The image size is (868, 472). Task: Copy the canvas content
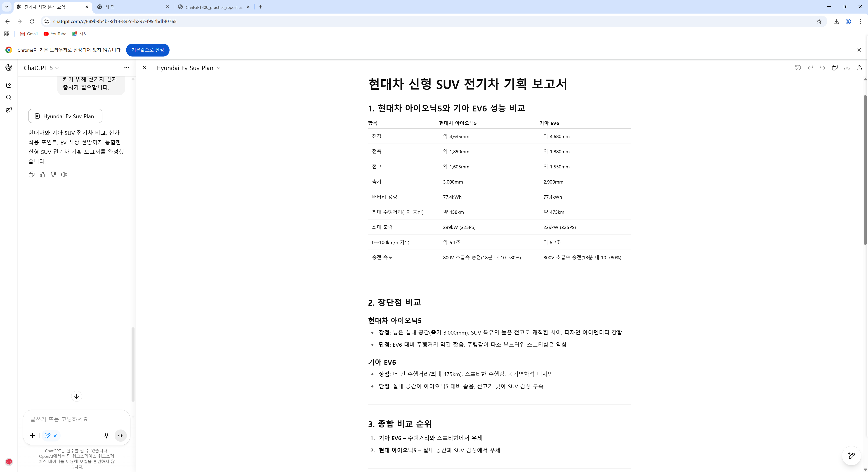pos(835,68)
